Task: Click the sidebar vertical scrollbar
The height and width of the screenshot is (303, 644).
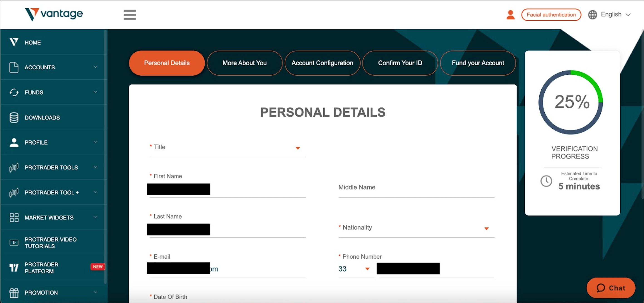Action: [x=105, y=157]
